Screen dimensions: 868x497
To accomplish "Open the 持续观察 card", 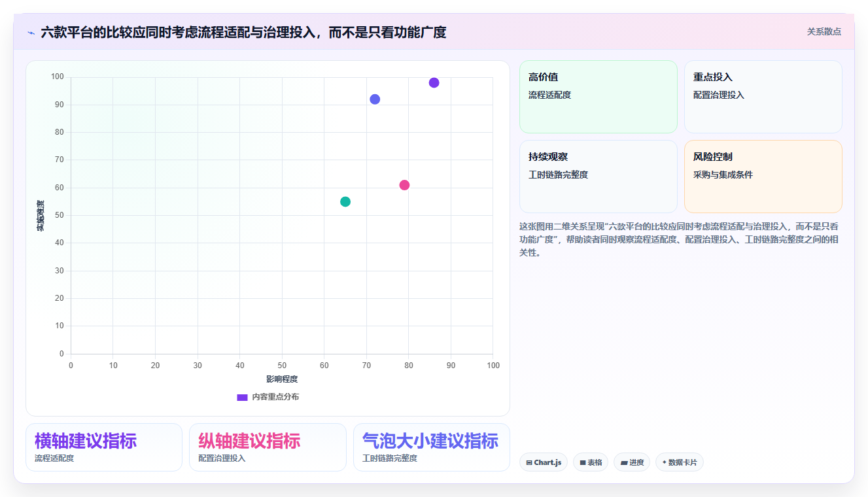I will point(599,177).
